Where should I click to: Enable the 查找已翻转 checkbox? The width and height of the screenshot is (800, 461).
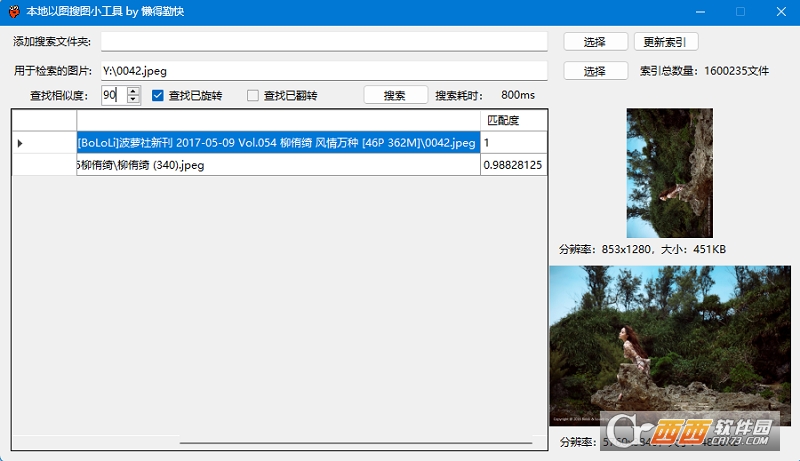(x=253, y=95)
